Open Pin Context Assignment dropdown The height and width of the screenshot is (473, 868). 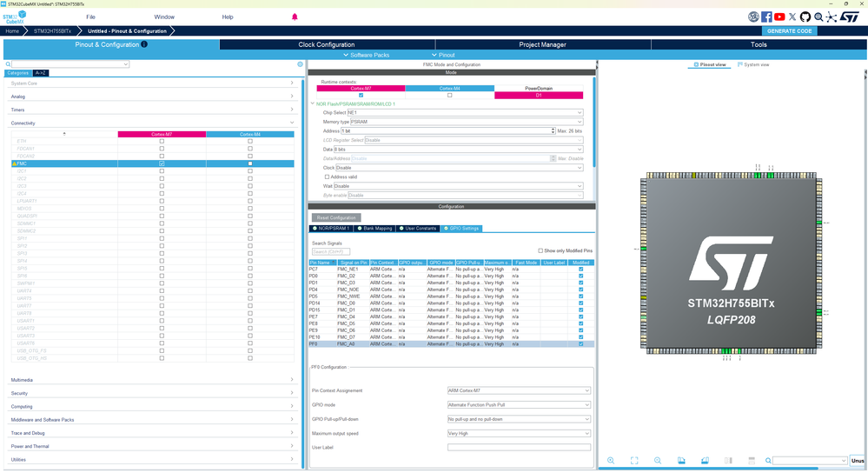click(x=519, y=391)
